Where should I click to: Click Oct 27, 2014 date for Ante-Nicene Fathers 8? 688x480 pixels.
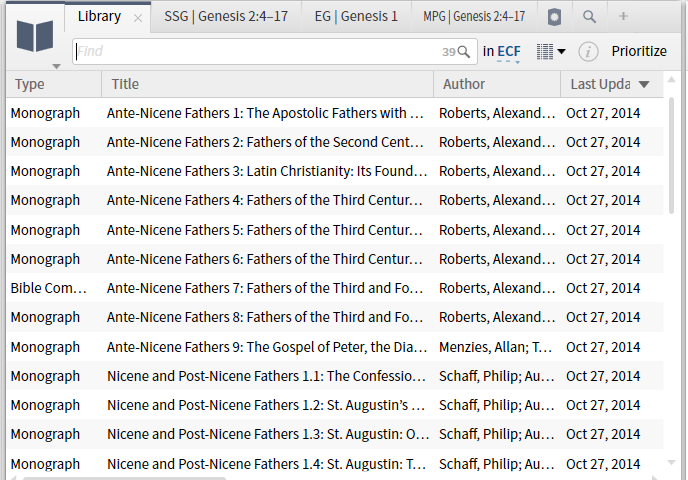click(x=603, y=317)
